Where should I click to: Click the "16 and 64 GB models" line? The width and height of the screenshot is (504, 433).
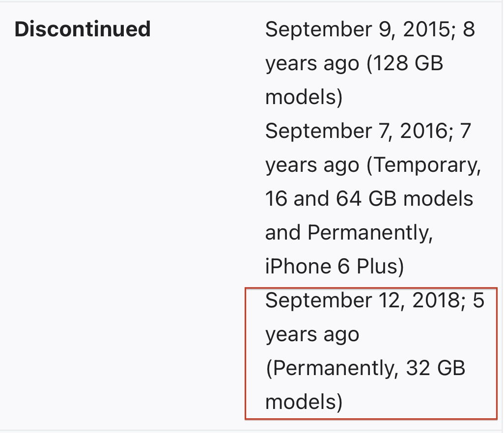tap(369, 199)
